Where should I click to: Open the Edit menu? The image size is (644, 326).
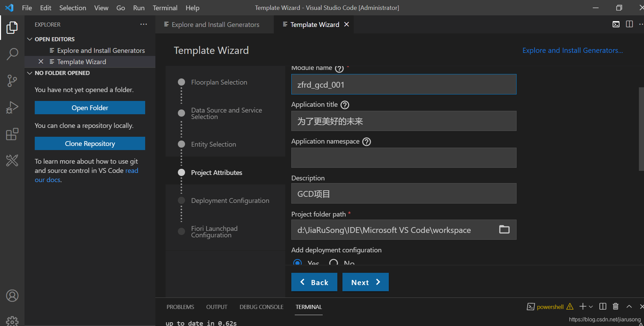coord(46,8)
